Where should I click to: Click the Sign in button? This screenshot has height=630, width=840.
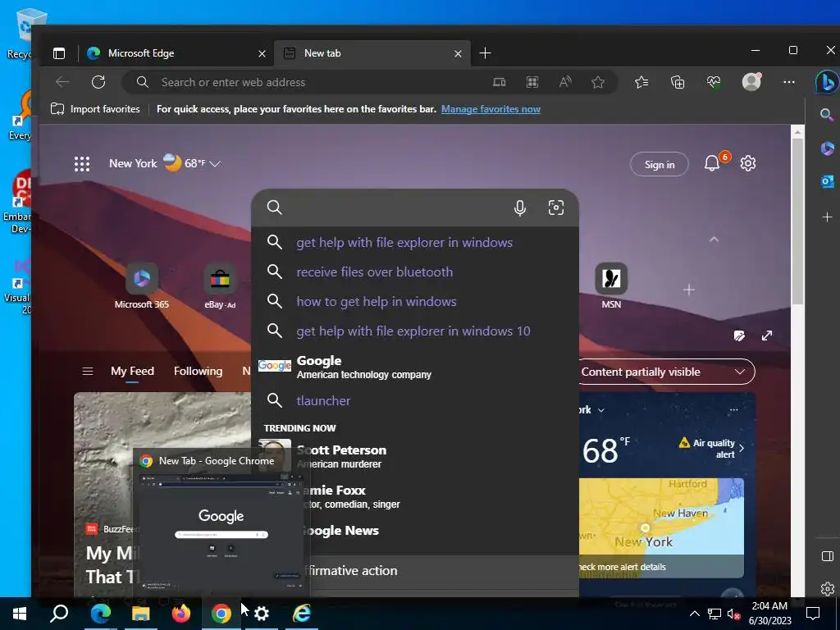click(x=659, y=164)
